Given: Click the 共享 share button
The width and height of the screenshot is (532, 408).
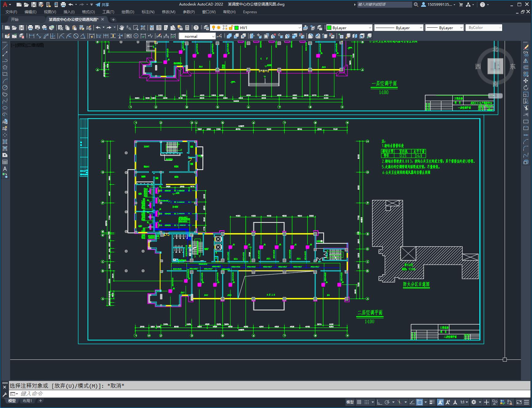Looking at the screenshot, I should pyautogui.click(x=103, y=5).
